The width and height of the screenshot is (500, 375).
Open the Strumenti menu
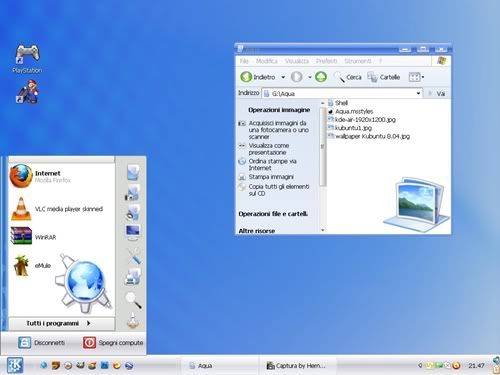358,61
